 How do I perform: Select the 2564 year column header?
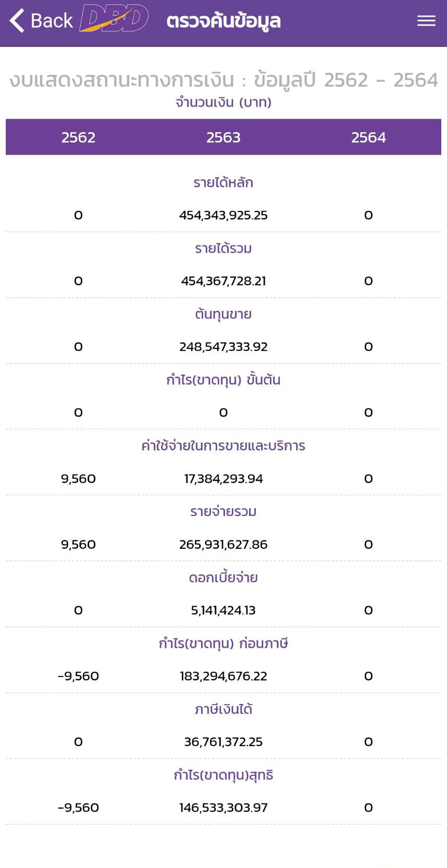pyautogui.click(x=368, y=137)
